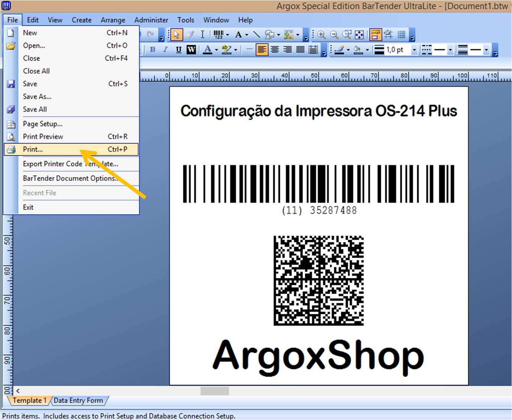Open the fill color dropdown arrow
Screen dimensions: 512x420
tap(367, 50)
